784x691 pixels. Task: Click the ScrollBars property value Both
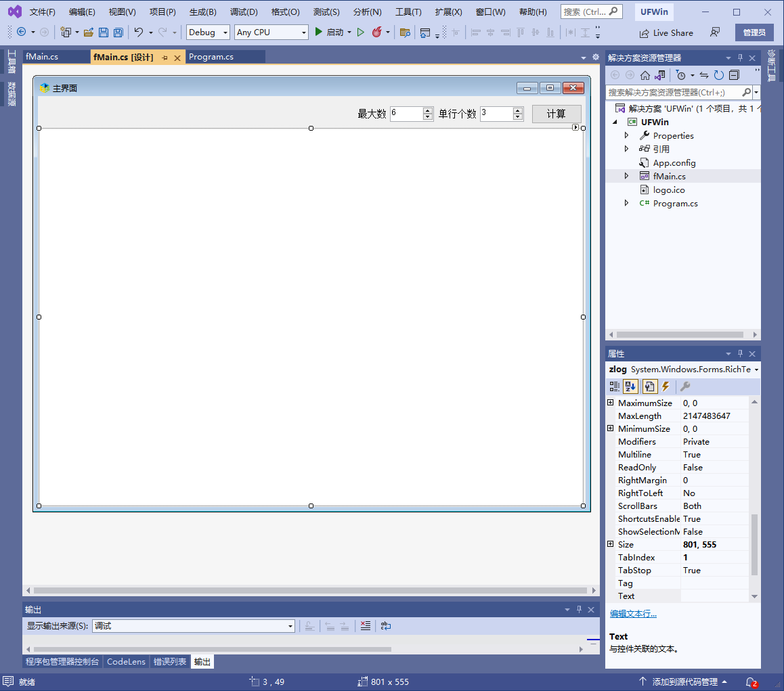point(714,506)
